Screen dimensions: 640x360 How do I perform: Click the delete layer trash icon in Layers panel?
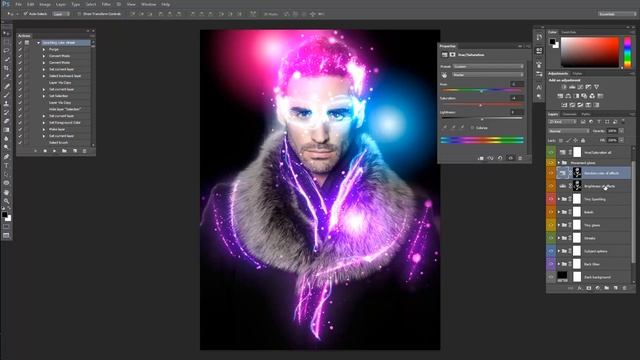[x=624, y=288]
